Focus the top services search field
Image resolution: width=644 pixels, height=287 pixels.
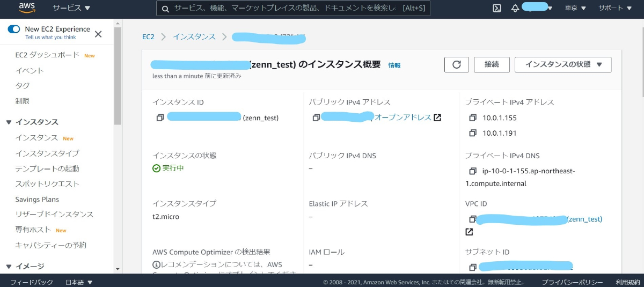pos(293,9)
